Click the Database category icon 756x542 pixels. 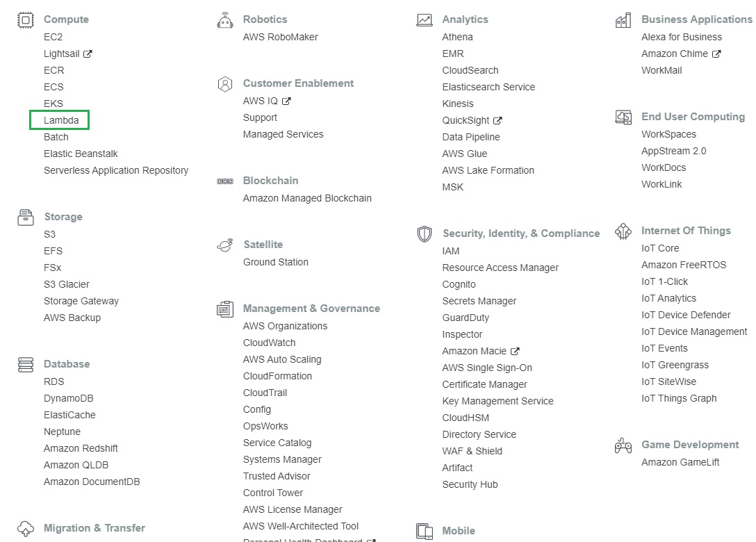coord(26,364)
